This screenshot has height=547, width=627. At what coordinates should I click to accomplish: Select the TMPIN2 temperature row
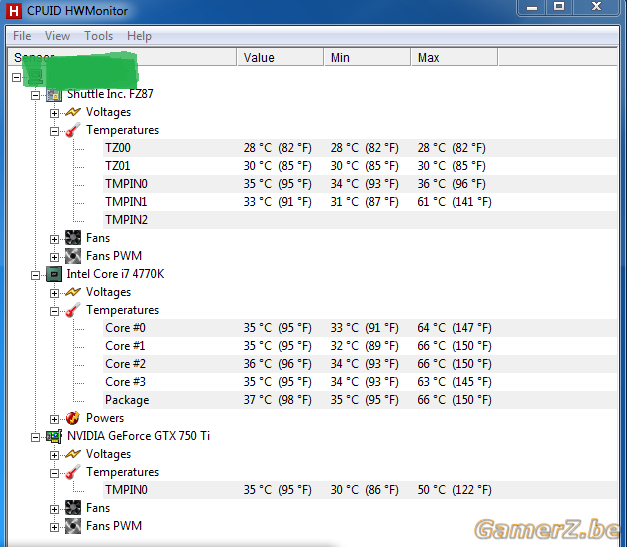coord(360,220)
